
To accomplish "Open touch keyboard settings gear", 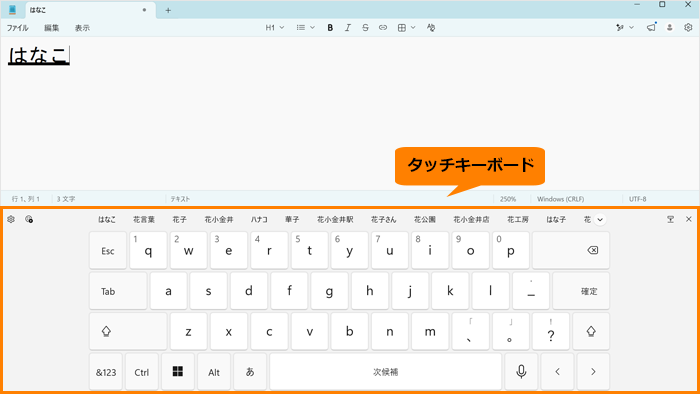I will 11,219.
